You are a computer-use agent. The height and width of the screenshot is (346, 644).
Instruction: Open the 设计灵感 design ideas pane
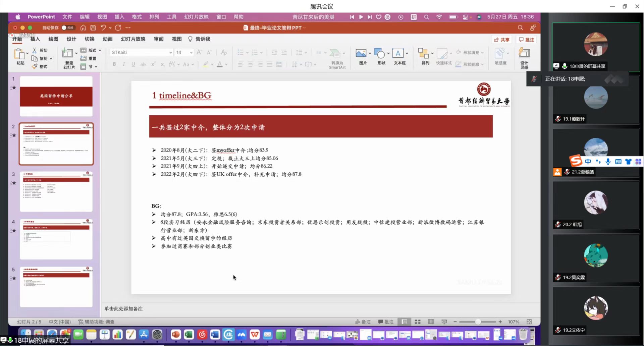pos(524,53)
